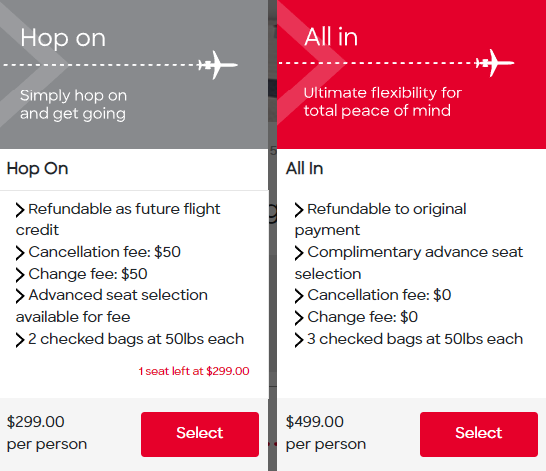Click chevron beside Advanced seat selection available
The width and height of the screenshot is (546, 471).
20,296
